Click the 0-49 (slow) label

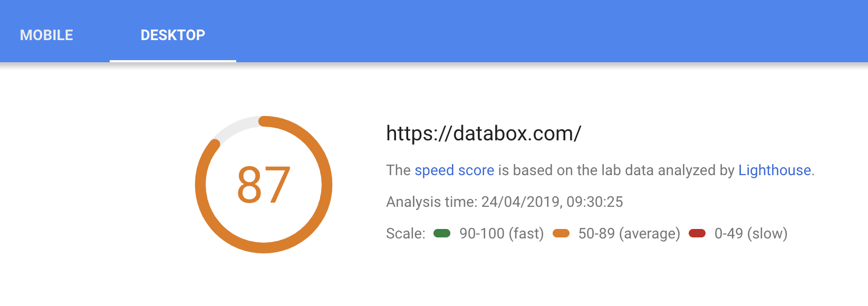(750, 233)
